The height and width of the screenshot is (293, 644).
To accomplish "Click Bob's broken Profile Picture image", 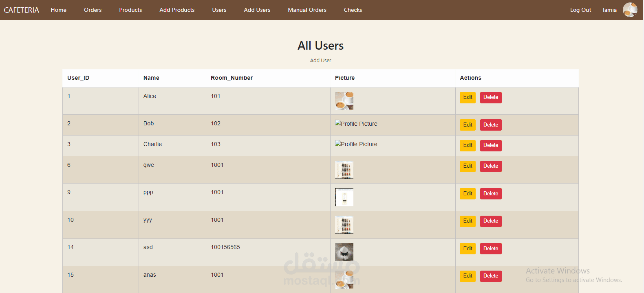I will coord(356,123).
